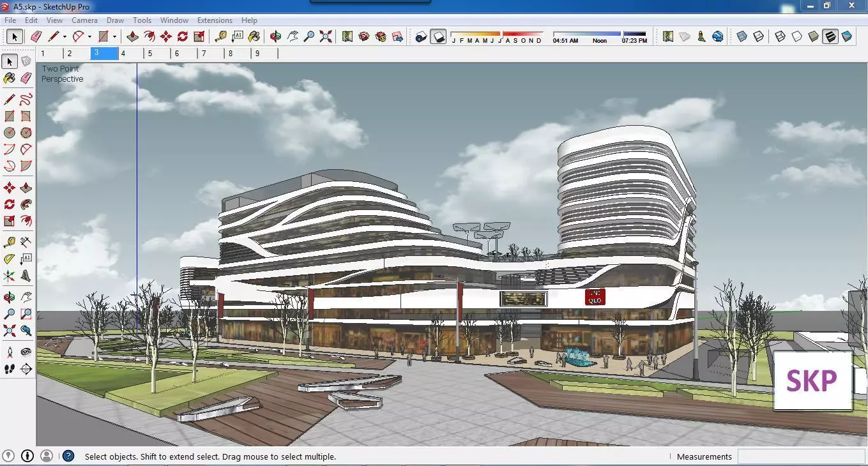This screenshot has width=868, height=466.
Task: Open help question mark in status bar
Action: [x=68, y=456]
